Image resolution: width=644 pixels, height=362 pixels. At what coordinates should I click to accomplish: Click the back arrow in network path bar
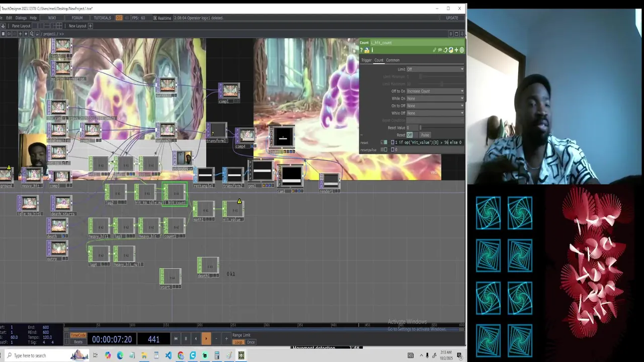click(9, 34)
